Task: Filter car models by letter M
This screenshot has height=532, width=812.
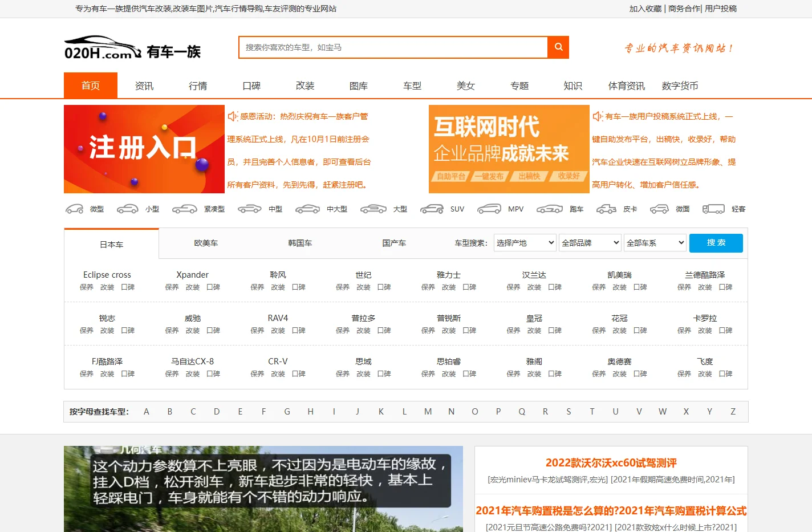Action: pyautogui.click(x=428, y=412)
